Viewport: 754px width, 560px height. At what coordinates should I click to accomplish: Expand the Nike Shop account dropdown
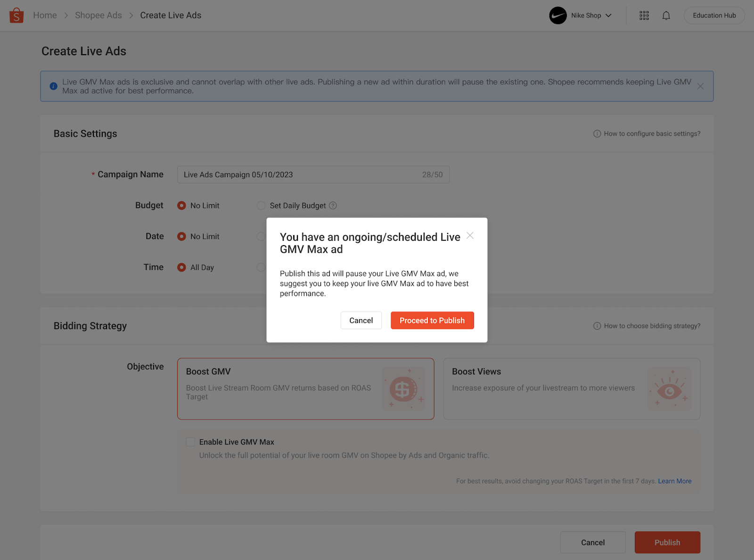pyautogui.click(x=608, y=16)
